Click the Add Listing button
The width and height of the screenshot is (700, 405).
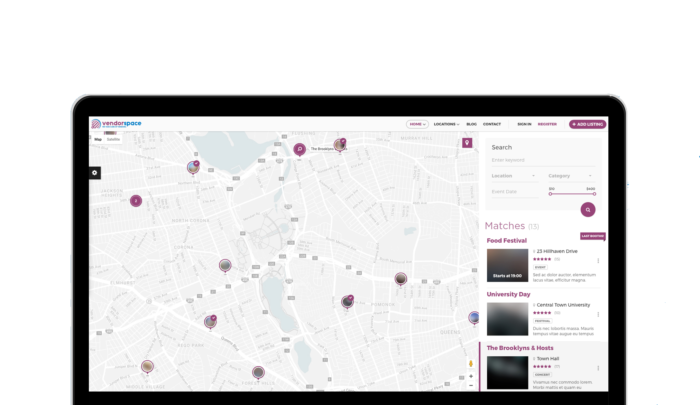(x=587, y=124)
